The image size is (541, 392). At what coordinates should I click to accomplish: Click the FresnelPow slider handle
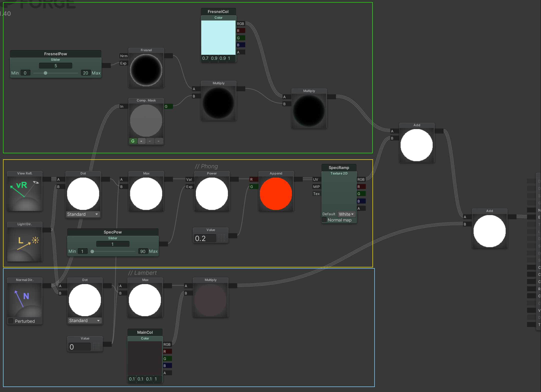coord(45,73)
